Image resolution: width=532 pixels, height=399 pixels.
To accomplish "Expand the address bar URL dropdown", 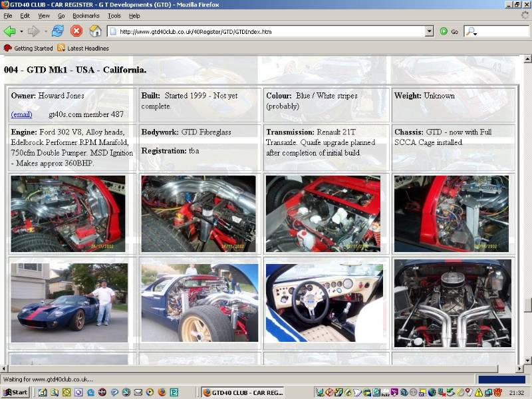I will [430, 31].
